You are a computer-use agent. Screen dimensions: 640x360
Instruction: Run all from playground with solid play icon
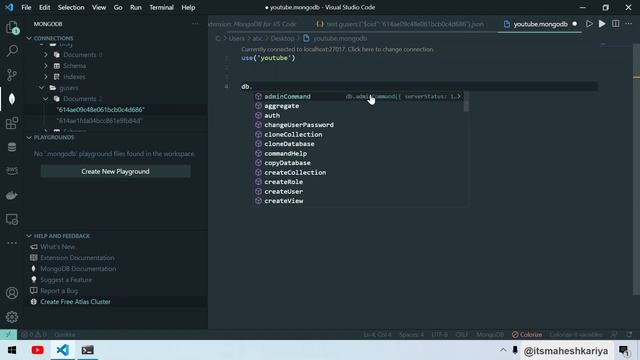602,24
